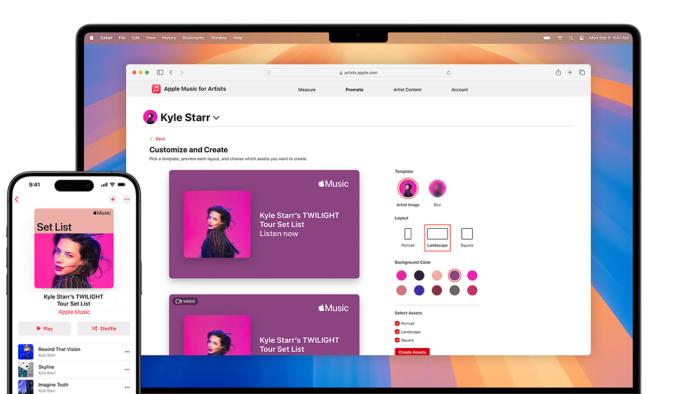Open the Apple menu in the Mac menu bar

pos(92,38)
